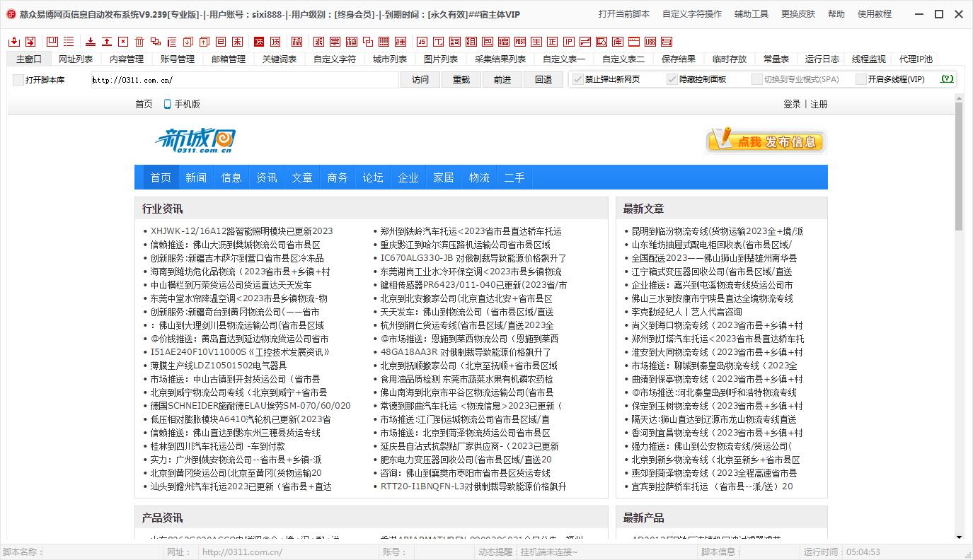Click the green question mark help icon

point(947,79)
